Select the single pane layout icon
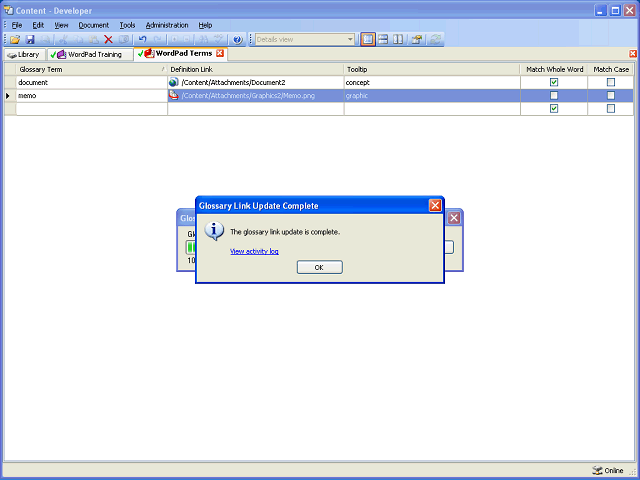This screenshot has width=640, height=480. pos(368,40)
